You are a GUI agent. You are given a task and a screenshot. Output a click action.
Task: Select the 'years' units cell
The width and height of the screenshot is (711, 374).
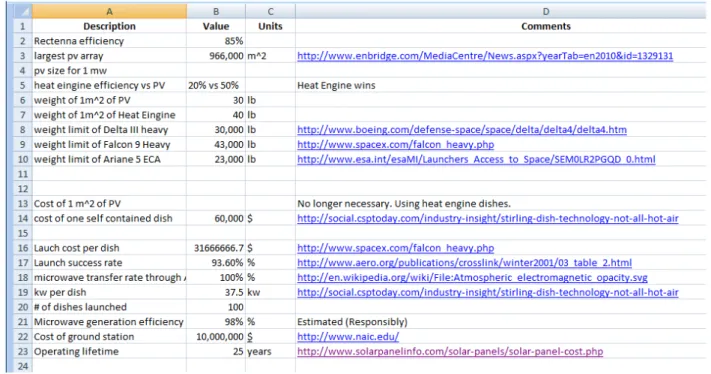[x=270, y=351]
